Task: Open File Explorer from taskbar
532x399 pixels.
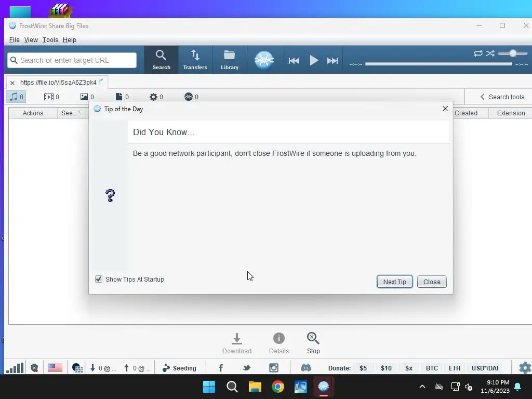Action: point(255,387)
